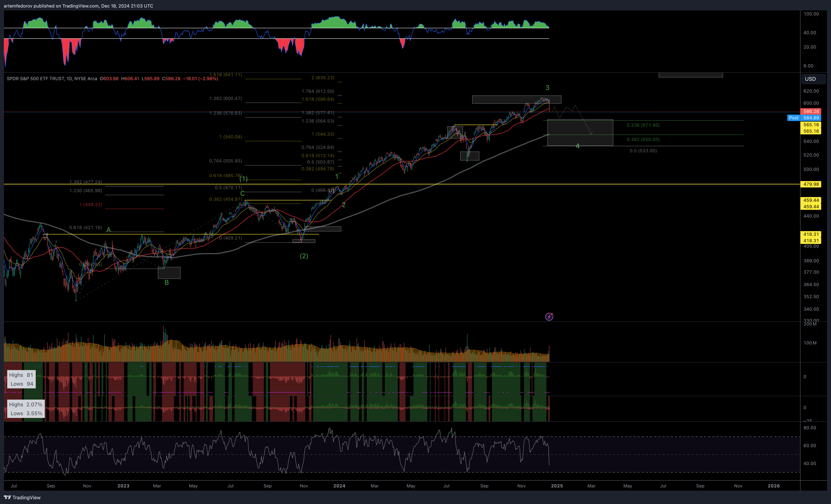Click the green (2) wave label

coord(304,256)
